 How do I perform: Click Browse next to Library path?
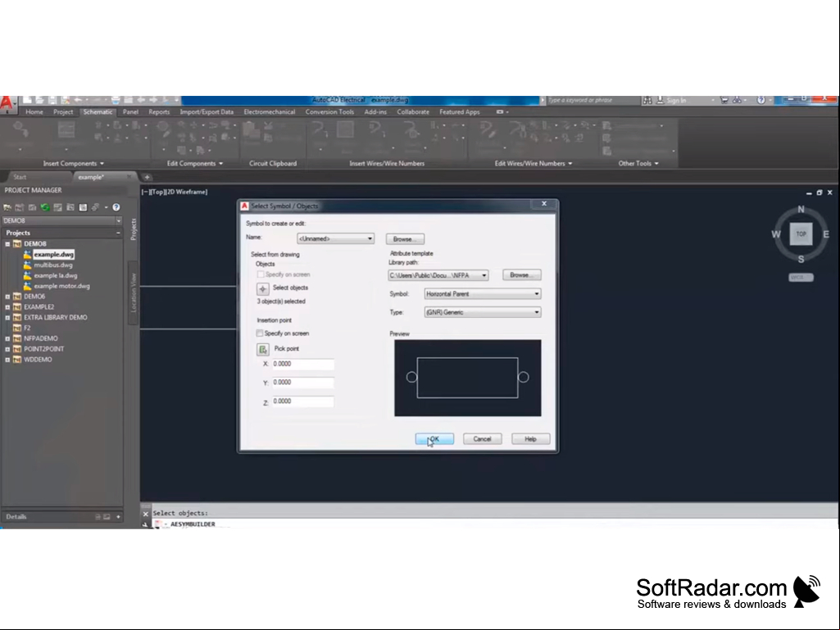coord(522,275)
